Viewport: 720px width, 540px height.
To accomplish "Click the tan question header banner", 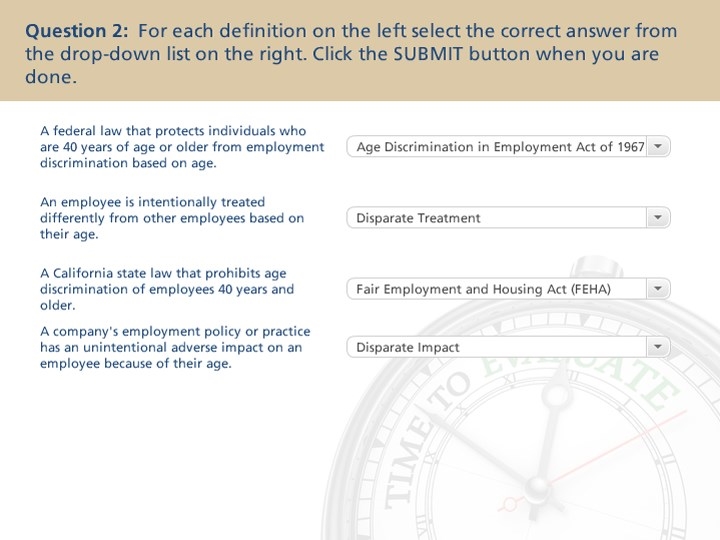I will pyautogui.click(x=360, y=51).
